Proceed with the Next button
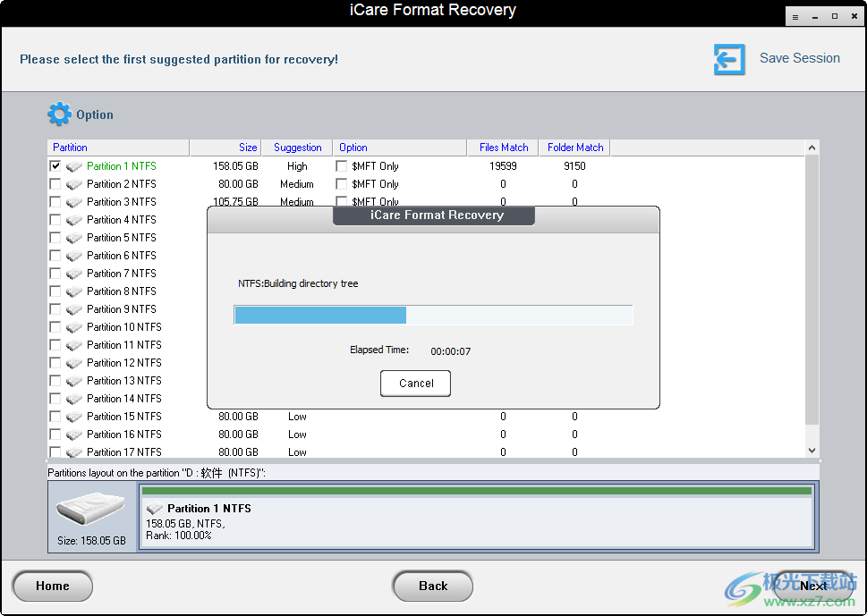 [813, 586]
